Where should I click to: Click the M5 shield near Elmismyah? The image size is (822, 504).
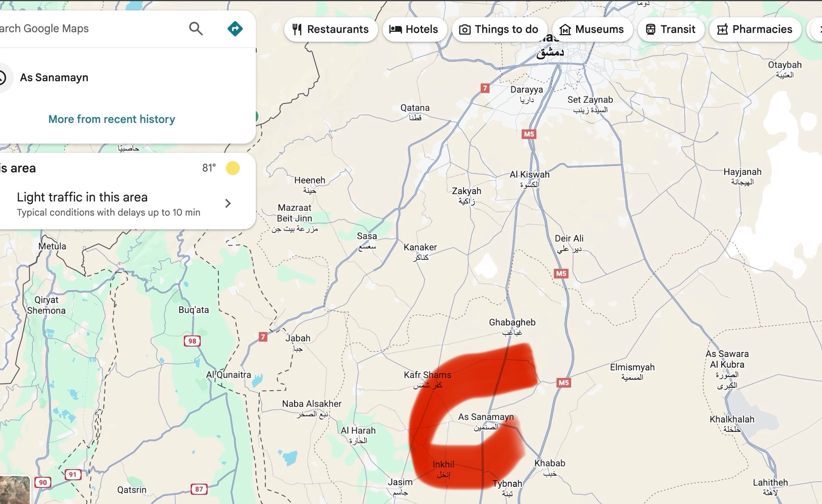pyautogui.click(x=563, y=383)
